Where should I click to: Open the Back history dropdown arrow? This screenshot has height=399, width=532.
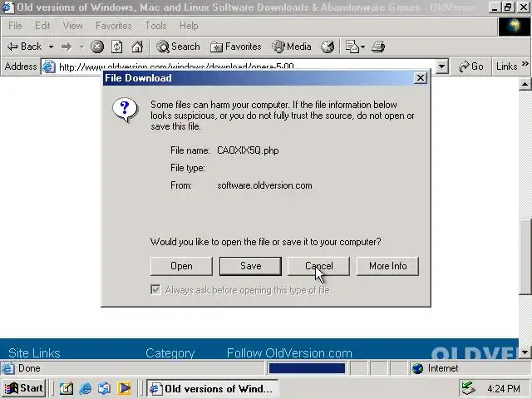(51, 47)
